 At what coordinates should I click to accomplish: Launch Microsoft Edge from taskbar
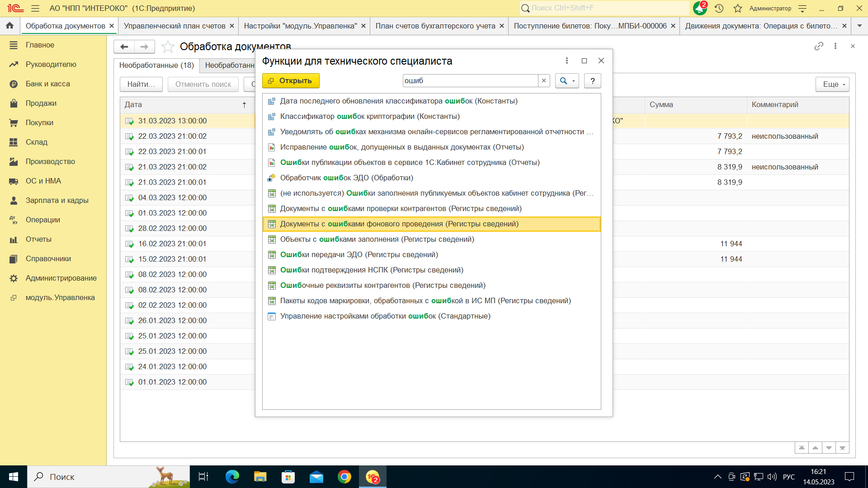point(232,477)
